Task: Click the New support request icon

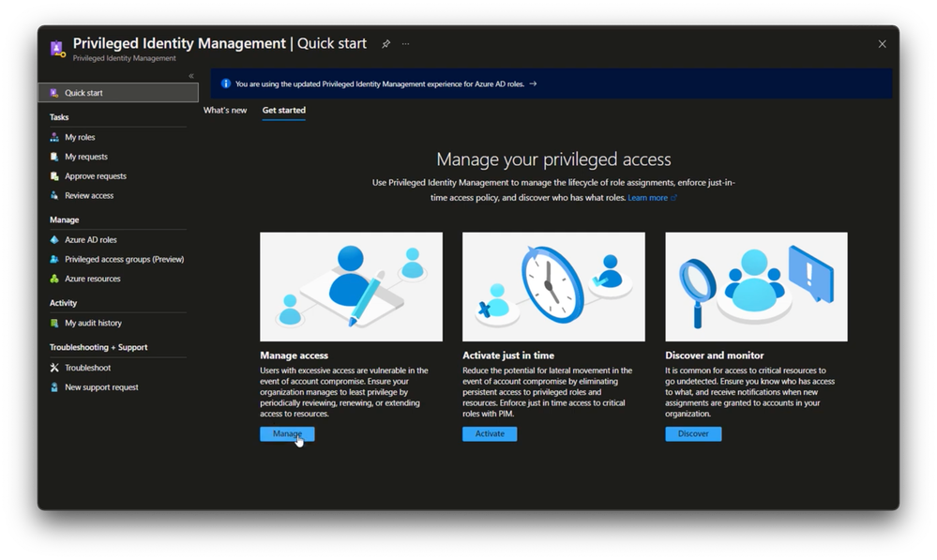Action: pyautogui.click(x=54, y=387)
